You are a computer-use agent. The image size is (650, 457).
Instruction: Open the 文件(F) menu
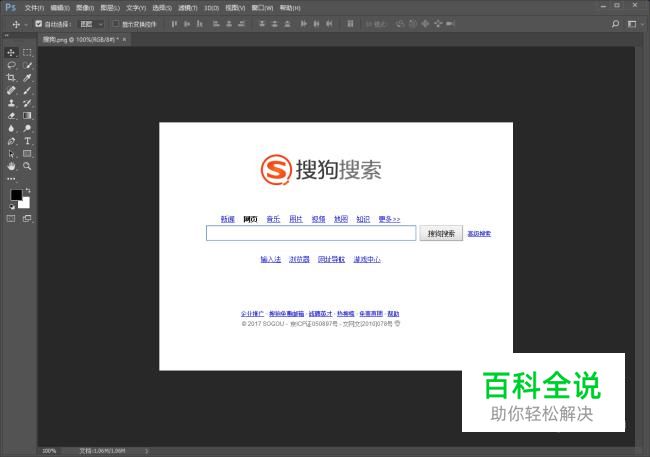(x=34, y=8)
